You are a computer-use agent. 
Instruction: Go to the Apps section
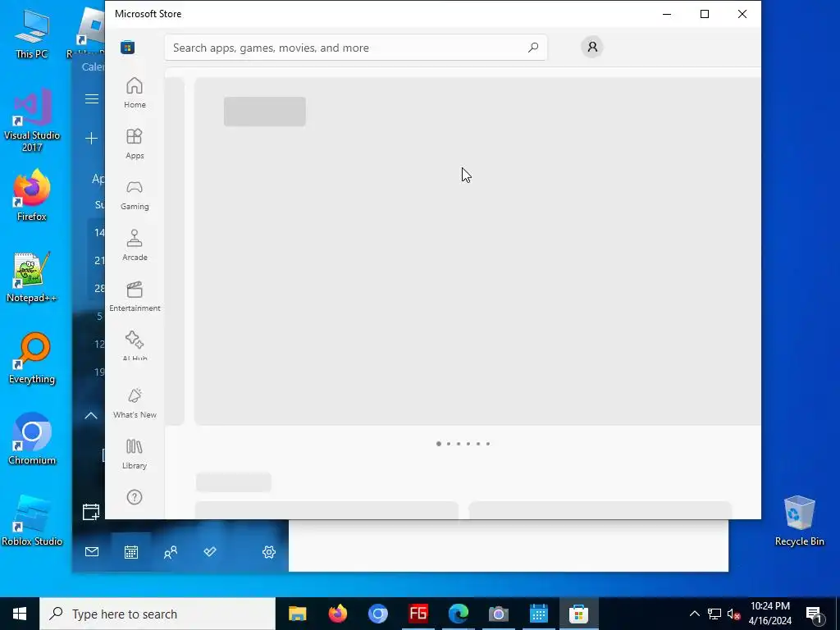click(135, 144)
